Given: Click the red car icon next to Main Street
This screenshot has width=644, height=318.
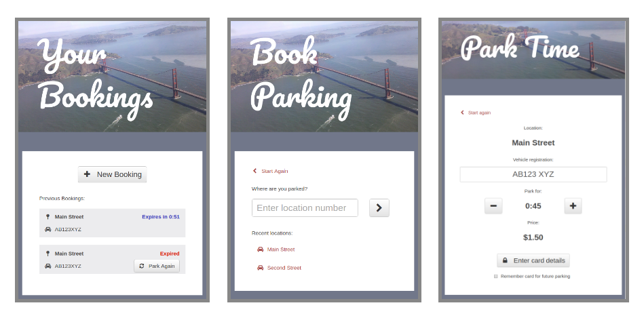Looking at the screenshot, I should [x=260, y=250].
